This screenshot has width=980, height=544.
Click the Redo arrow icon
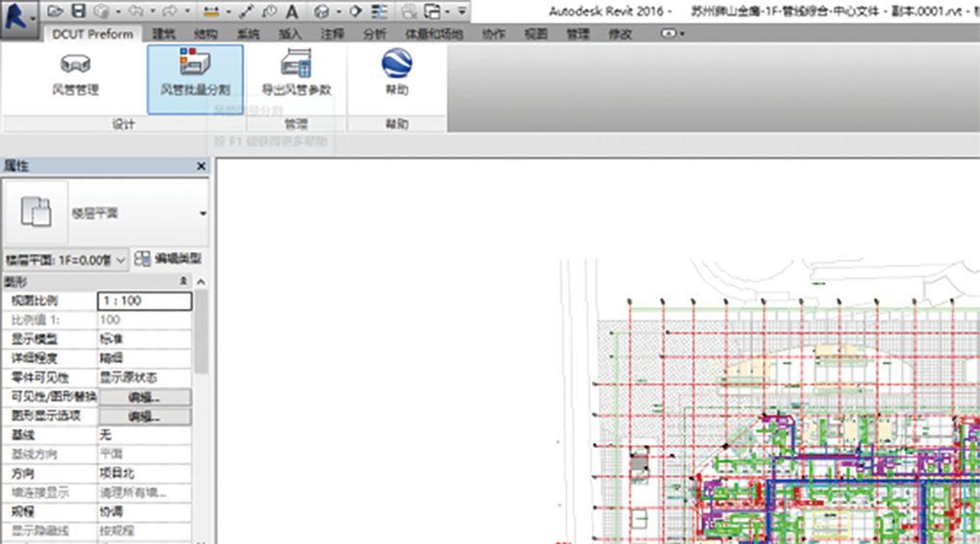[170, 12]
